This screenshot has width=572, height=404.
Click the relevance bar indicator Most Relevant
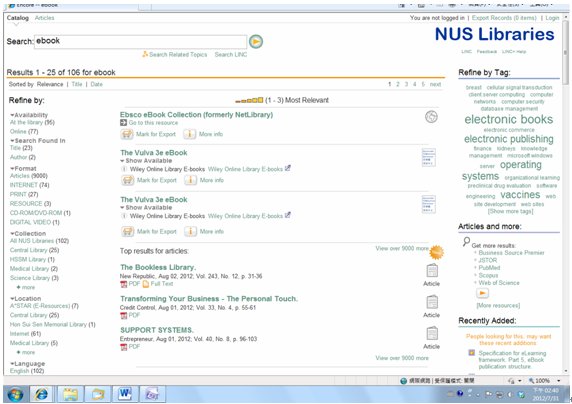point(249,100)
